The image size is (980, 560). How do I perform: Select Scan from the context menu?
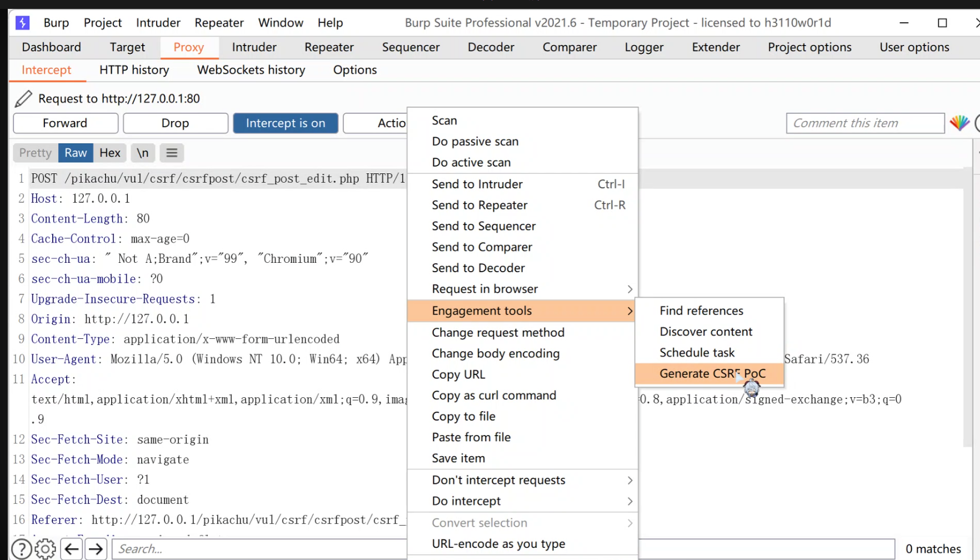pos(522,121)
